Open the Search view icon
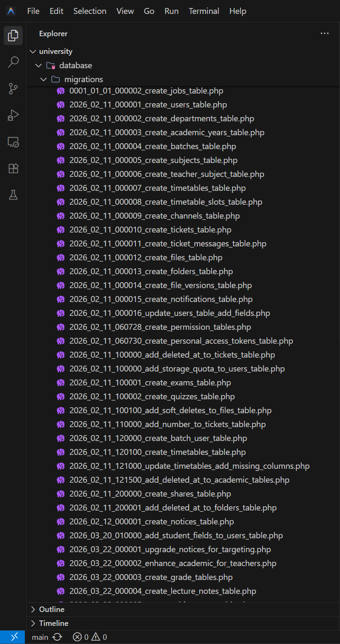 (13, 61)
